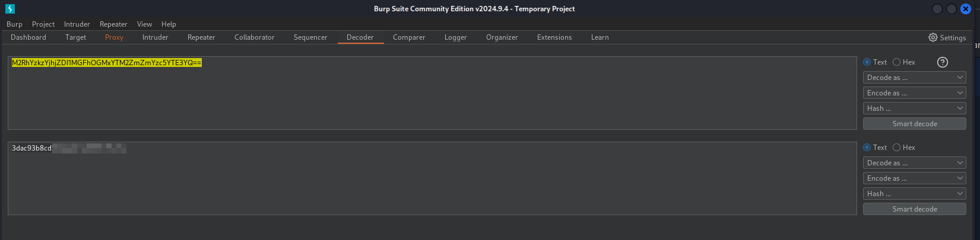The width and height of the screenshot is (980, 240).
Task: Click the highlighted Base64 text in top input
Action: (x=107, y=63)
